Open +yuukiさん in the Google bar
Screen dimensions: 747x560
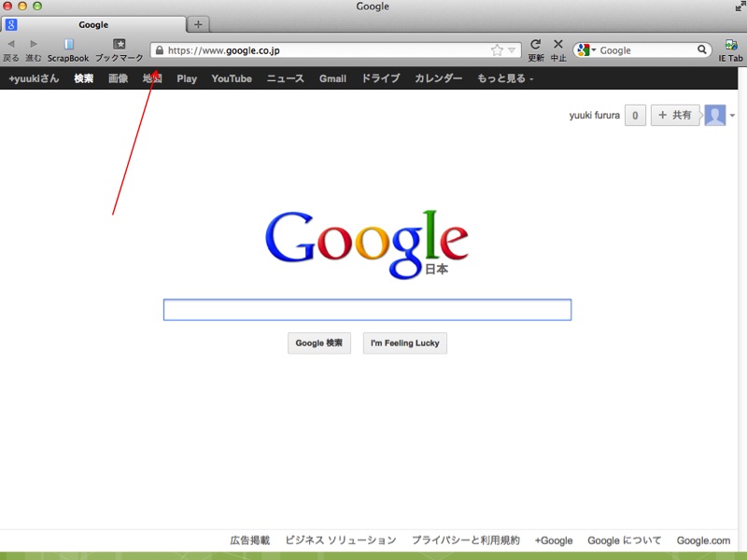tap(34, 78)
